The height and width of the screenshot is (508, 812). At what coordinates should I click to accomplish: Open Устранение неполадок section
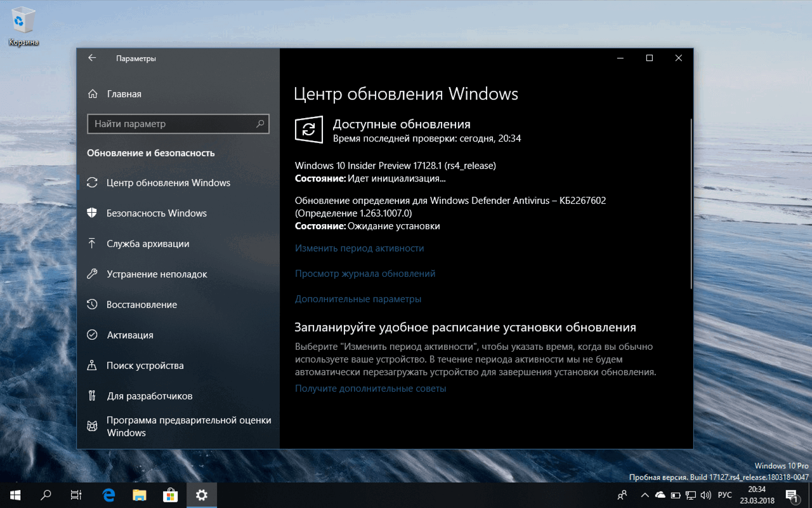point(178,274)
